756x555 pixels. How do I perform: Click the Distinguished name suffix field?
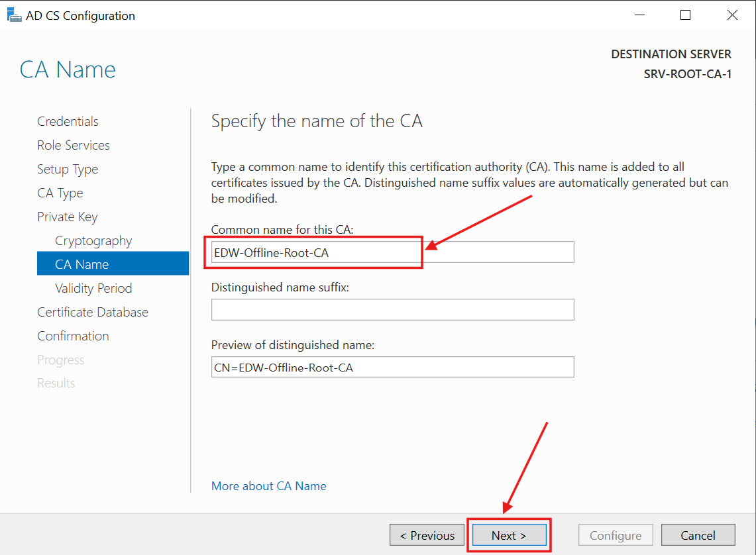[392, 309]
